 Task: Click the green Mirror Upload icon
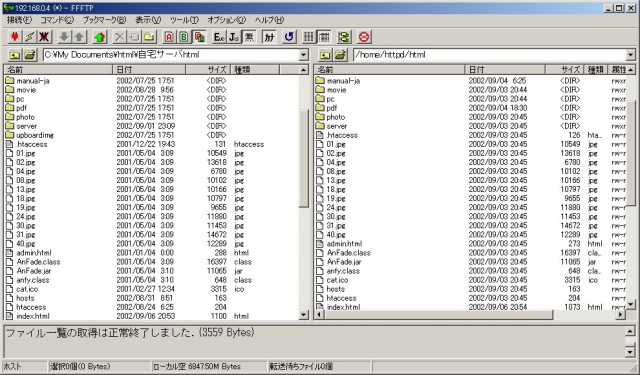(x=100, y=37)
